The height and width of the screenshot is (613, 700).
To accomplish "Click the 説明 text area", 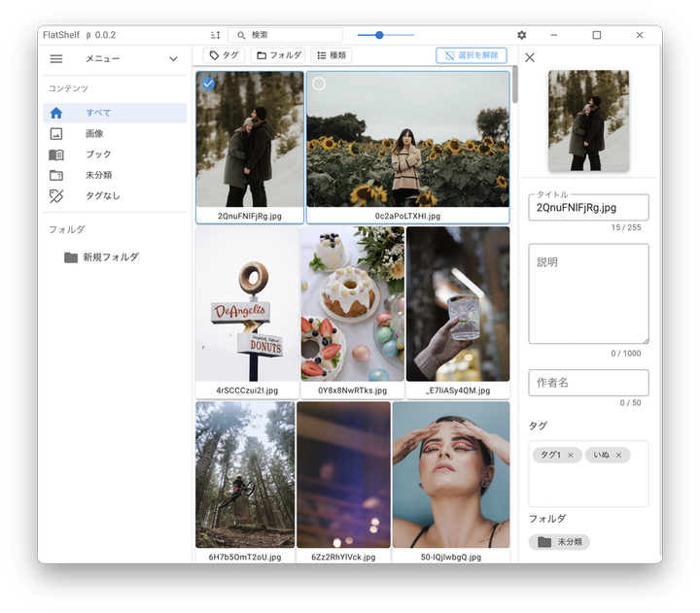I will (588, 293).
